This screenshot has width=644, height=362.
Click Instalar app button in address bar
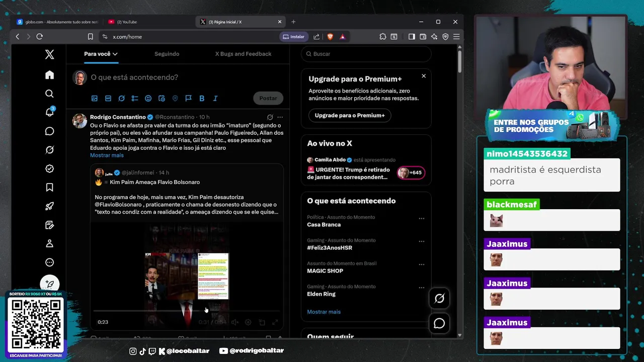294,37
